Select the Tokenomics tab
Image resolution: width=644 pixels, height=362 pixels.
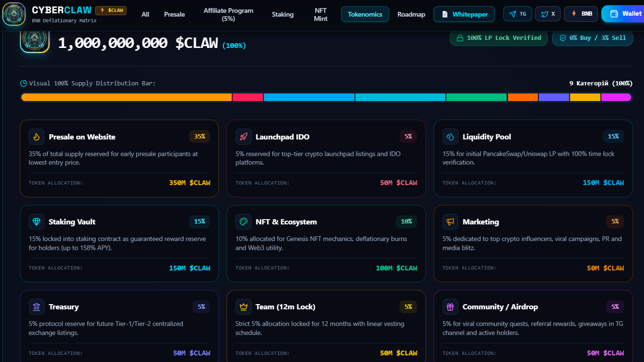365,14
